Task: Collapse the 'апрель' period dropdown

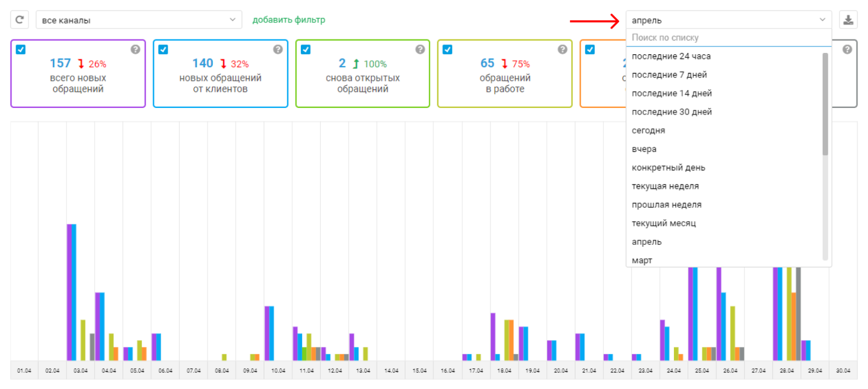Action: (729, 20)
